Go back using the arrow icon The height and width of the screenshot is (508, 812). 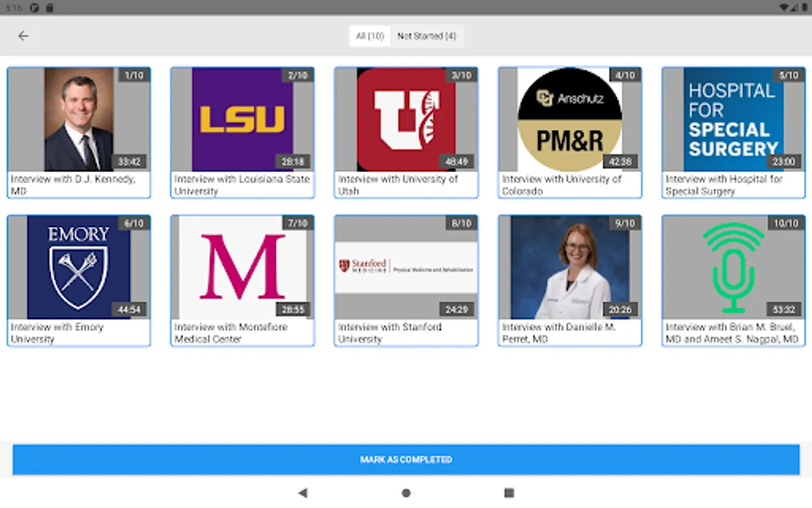(x=23, y=36)
